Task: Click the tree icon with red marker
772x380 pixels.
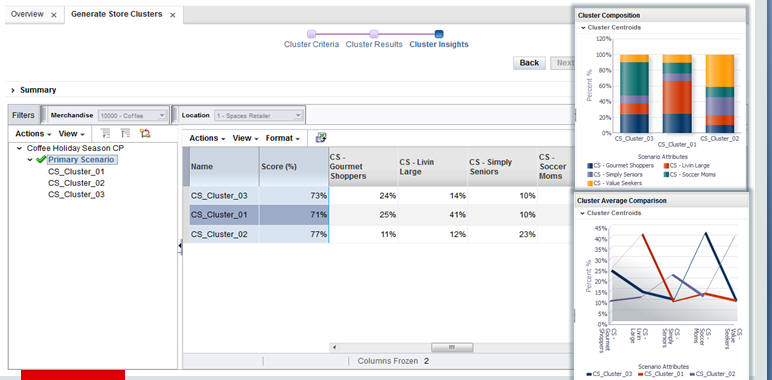Action: click(145, 133)
